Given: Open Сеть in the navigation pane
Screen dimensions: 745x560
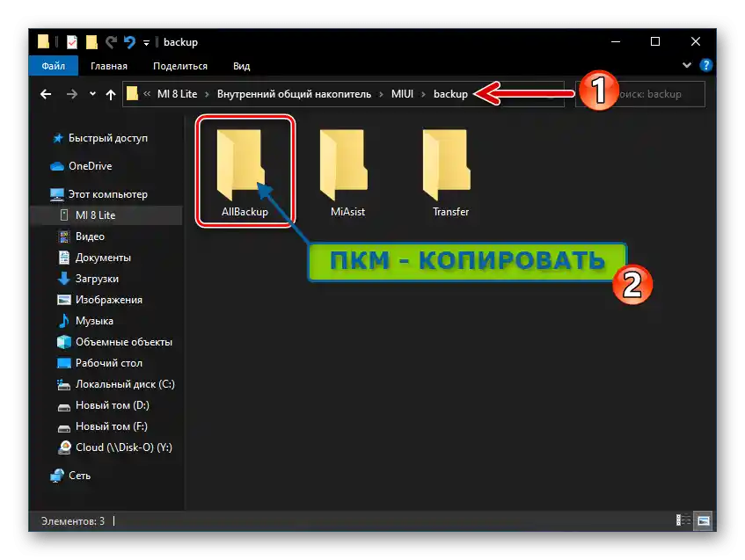Looking at the screenshot, I should tap(70, 476).
